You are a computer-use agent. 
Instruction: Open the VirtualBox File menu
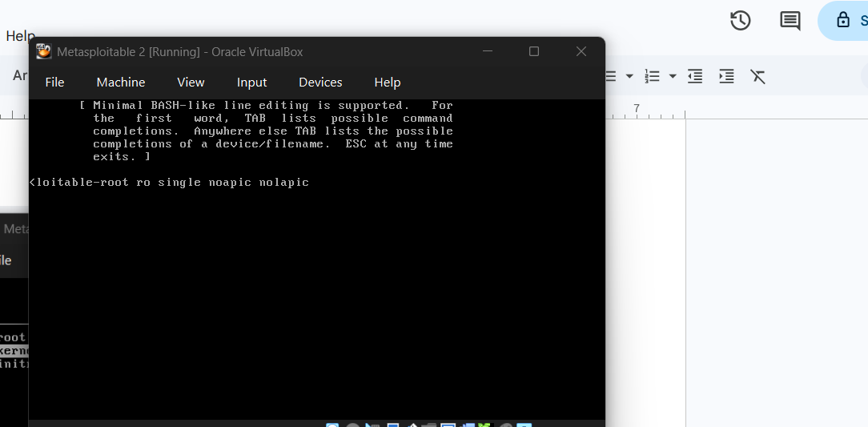point(54,83)
